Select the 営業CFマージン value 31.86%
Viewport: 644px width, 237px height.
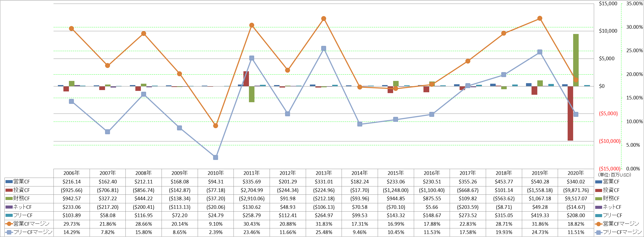tap(540, 224)
